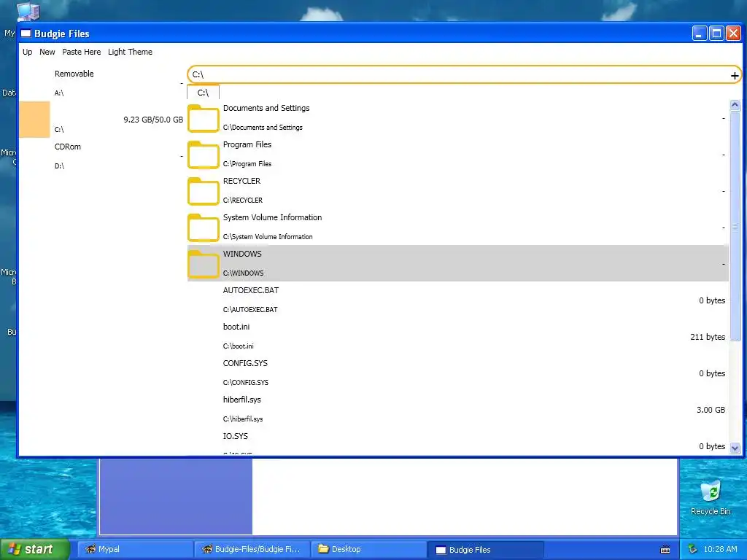747x560 pixels.
Task: Select the AUTOEXEC.BAT file
Action: point(457,300)
